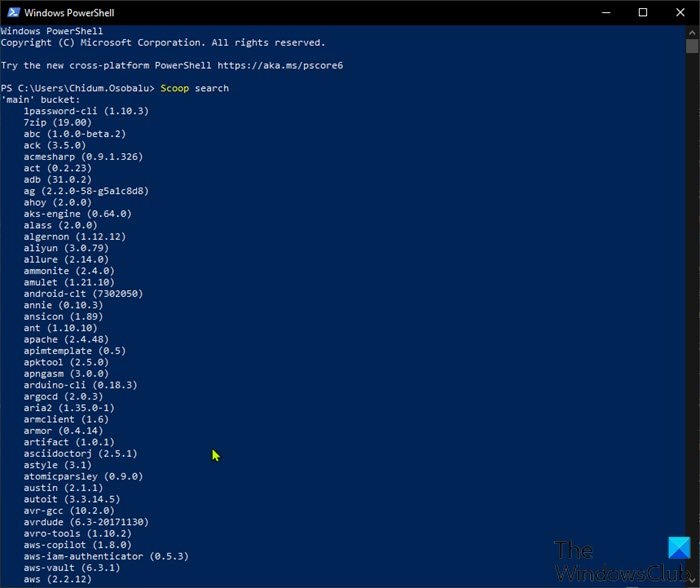Click the scrollbar down arrow
The image size is (700, 588).
692,580
